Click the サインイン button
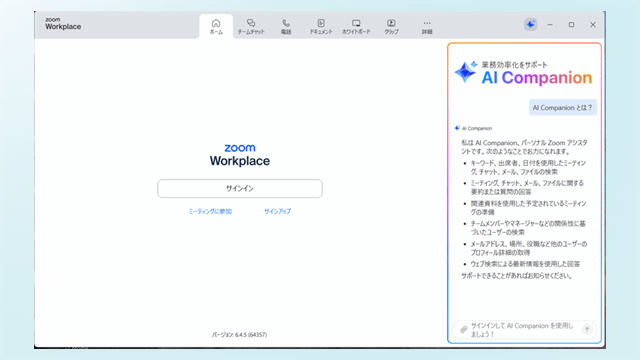The image size is (640, 360). pyautogui.click(x=240, y=189)
